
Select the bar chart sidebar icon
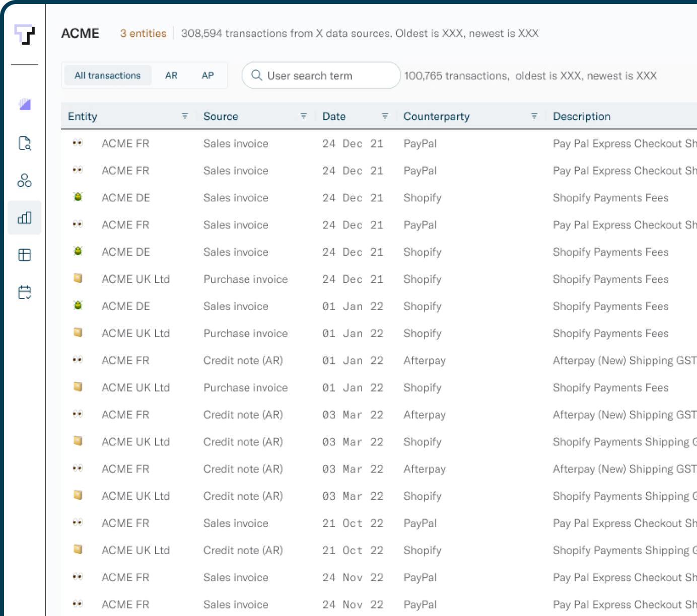coord(25,217)
